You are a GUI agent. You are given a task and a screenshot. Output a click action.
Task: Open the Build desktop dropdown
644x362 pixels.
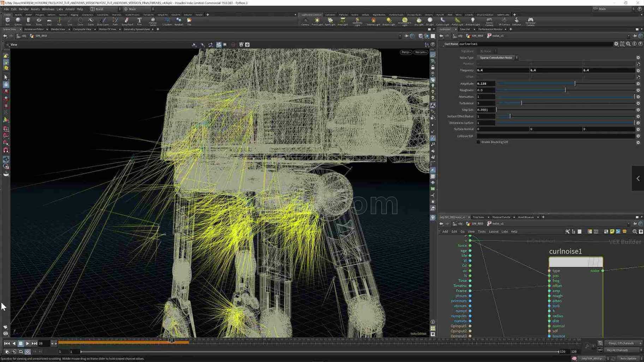(x=105, y=9)
